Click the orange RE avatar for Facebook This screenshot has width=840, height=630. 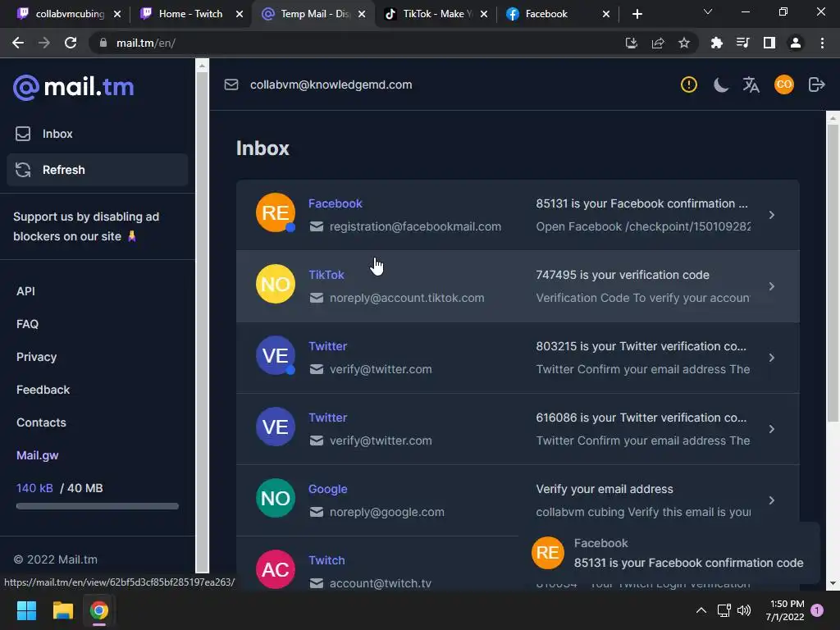click(276, 212)
